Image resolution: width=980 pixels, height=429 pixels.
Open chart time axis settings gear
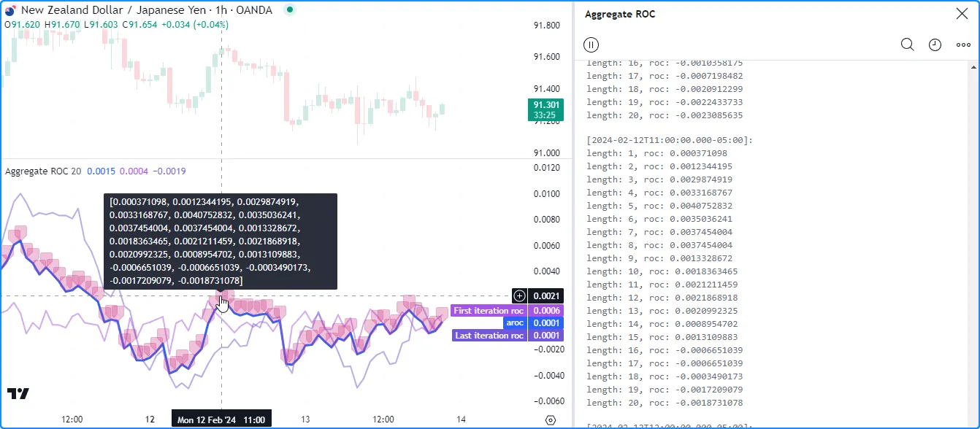coord(551,420)
